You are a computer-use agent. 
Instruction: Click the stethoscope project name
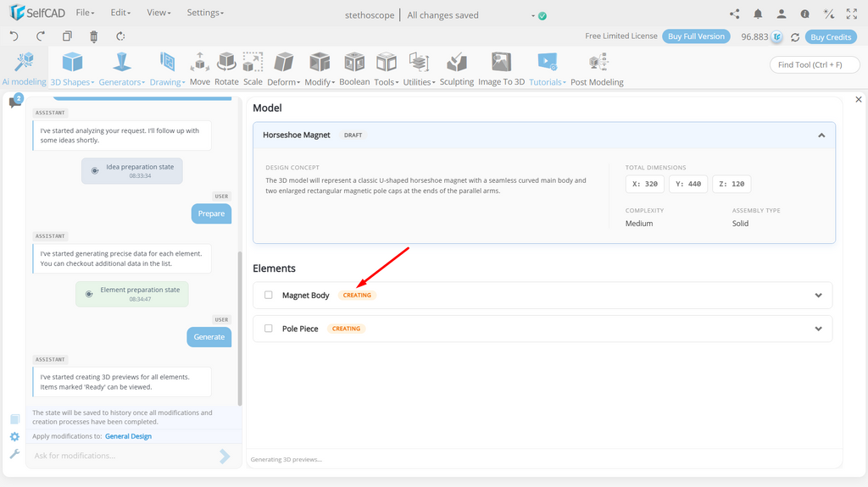point(370,15)
